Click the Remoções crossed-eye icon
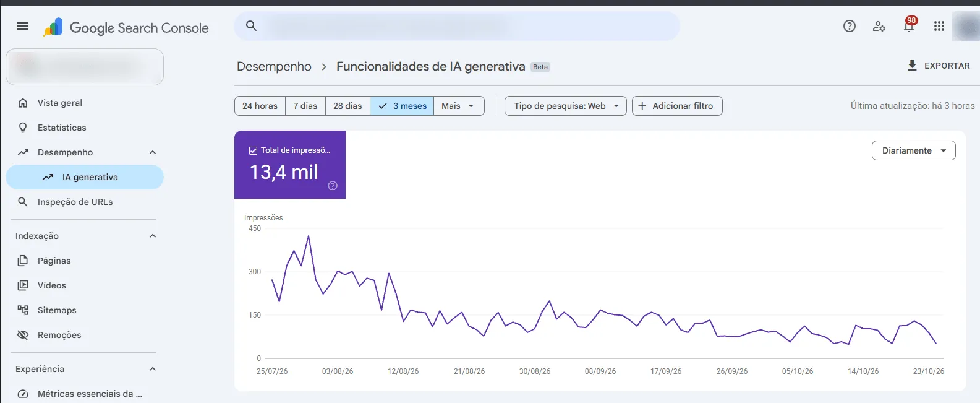 23,335
